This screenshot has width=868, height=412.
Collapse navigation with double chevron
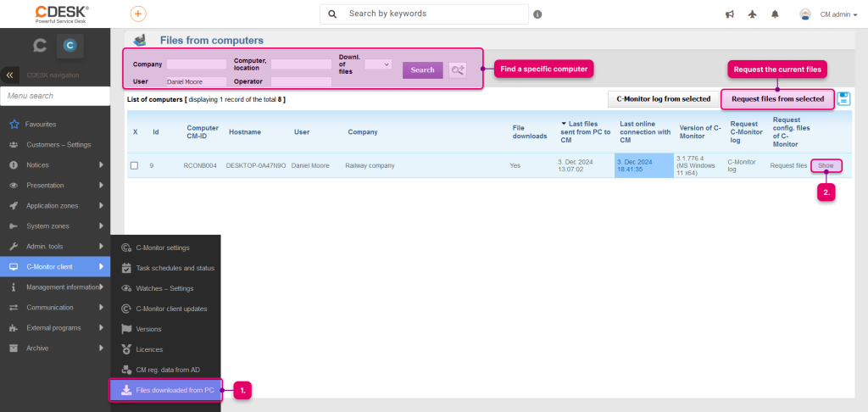tap(9, 75)
